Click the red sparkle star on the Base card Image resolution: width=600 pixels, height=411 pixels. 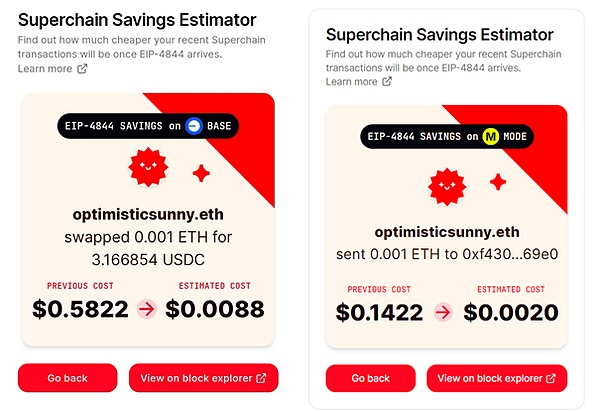click(201, 173)
